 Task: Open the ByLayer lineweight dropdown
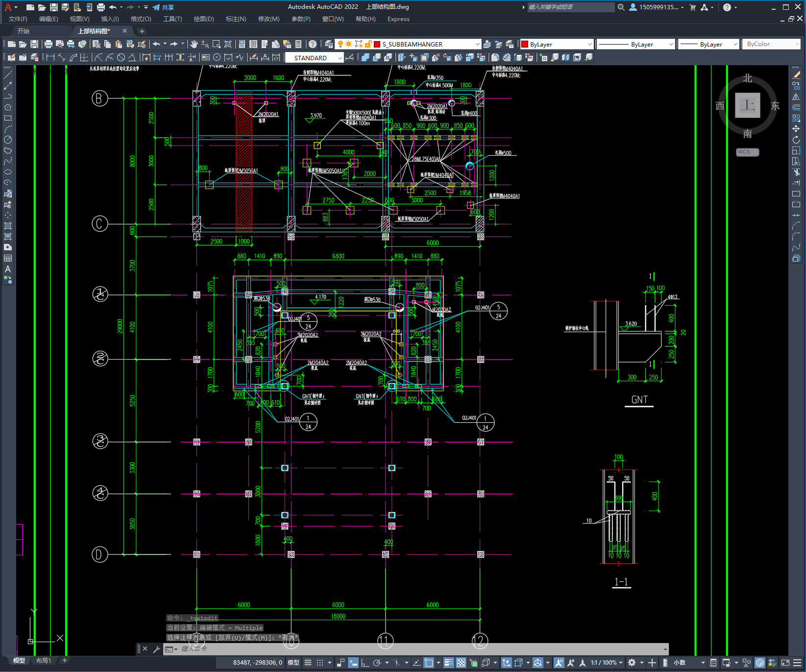pyautogui.click(x=735, y=44)
